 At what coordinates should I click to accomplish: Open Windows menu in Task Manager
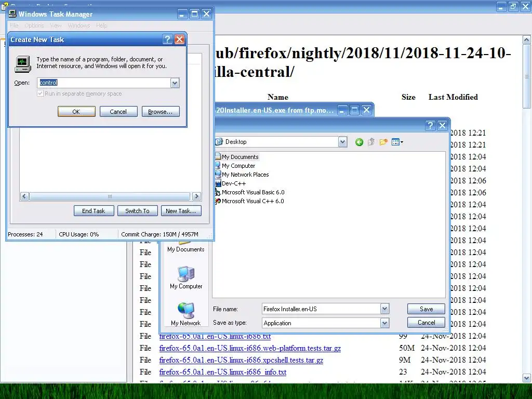(x=79, y=25)
